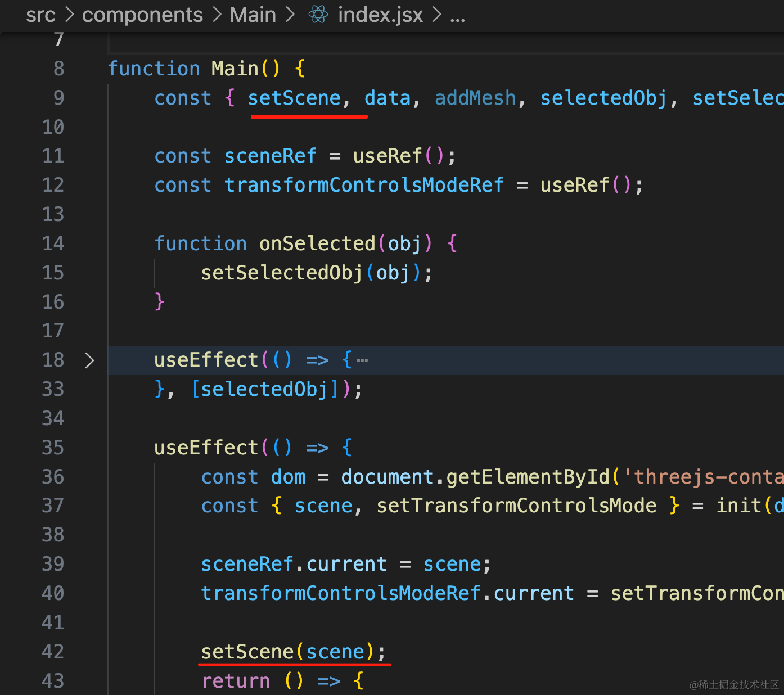
Task: Open the components breadcrumb segment
Action: (x=142, y=15)
